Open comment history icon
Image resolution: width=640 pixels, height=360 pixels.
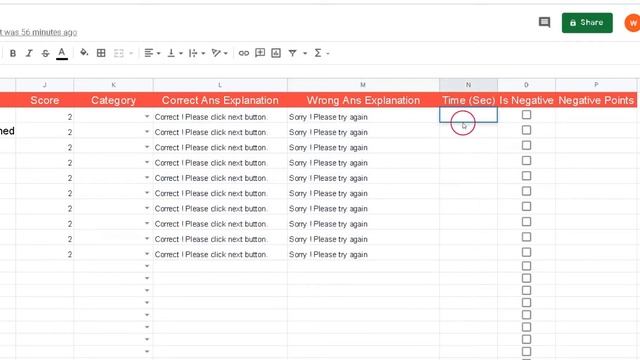tap(544, 22)
